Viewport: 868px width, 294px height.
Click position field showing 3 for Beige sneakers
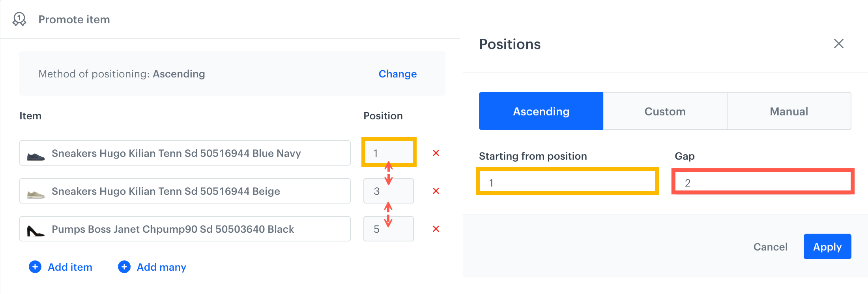[x=388, y=191]
